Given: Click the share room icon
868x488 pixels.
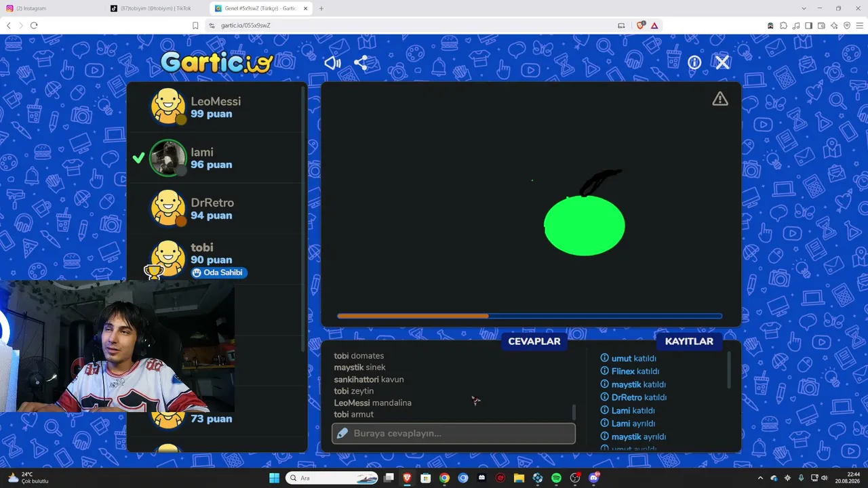Looking at the screenshot, I should 361,63.
